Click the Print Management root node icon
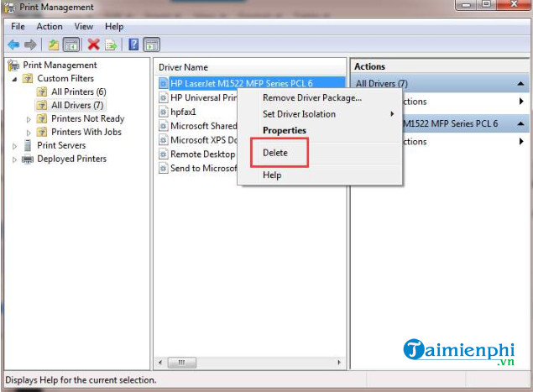 tap(13, 65)
